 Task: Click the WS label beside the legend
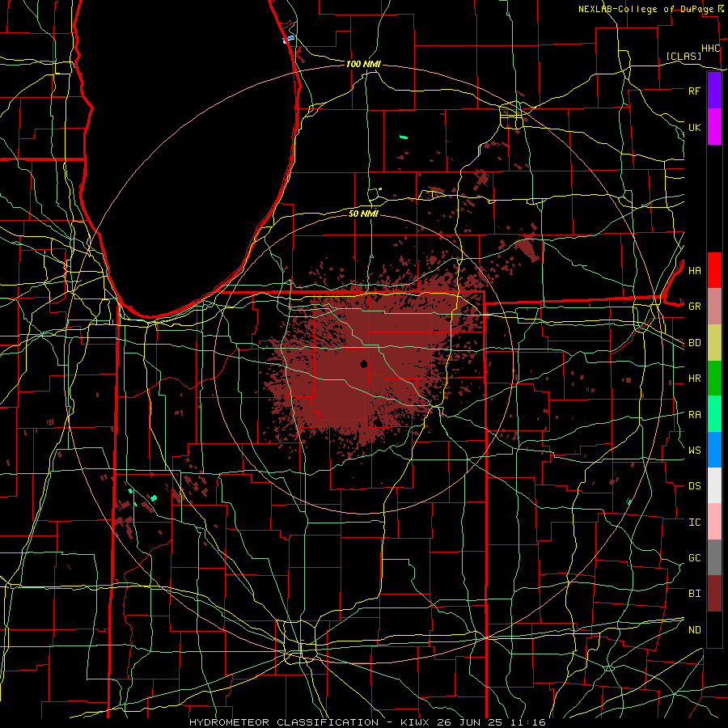[x=694, y=450]
